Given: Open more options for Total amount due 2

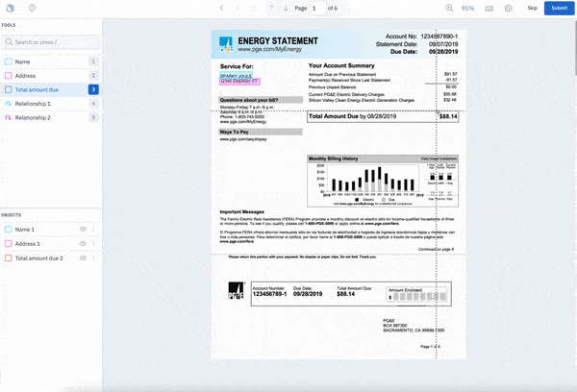Looking at the screenshot, I should (x=94, y=258).
